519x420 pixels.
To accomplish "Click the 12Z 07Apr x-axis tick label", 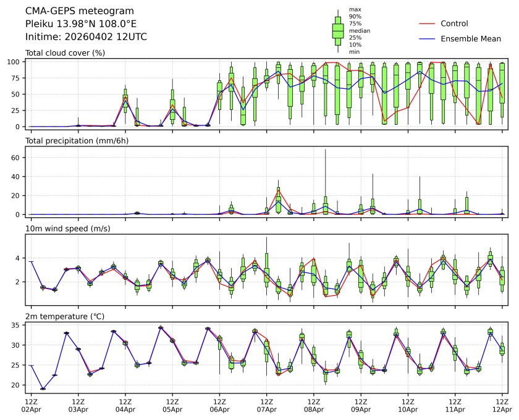I will point(266,405).
